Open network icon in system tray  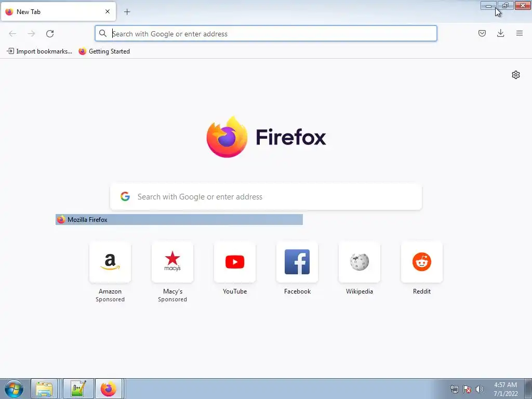(454, 389)
